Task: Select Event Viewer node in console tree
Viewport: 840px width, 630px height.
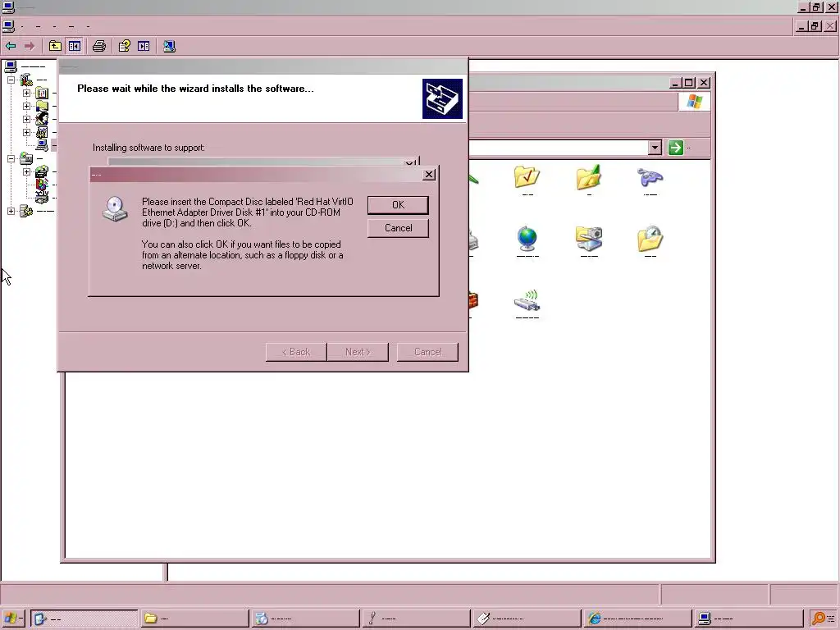Action: (45, 94)
